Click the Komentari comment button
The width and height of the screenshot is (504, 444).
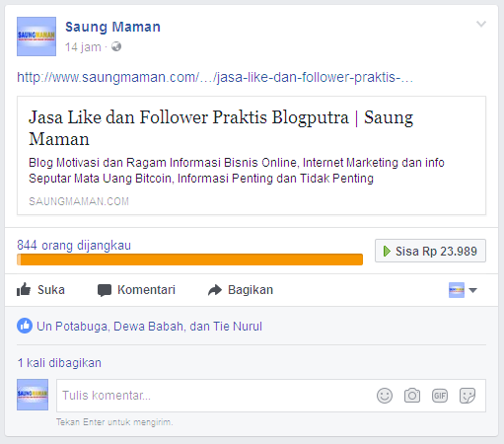pos(136,290)
